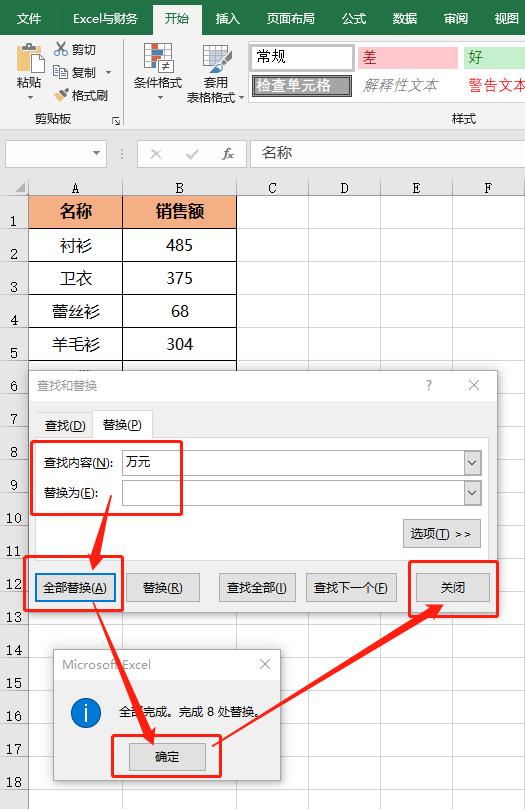
Task: Close the Microsoft Excel message box X
Action: coord(265,664)
